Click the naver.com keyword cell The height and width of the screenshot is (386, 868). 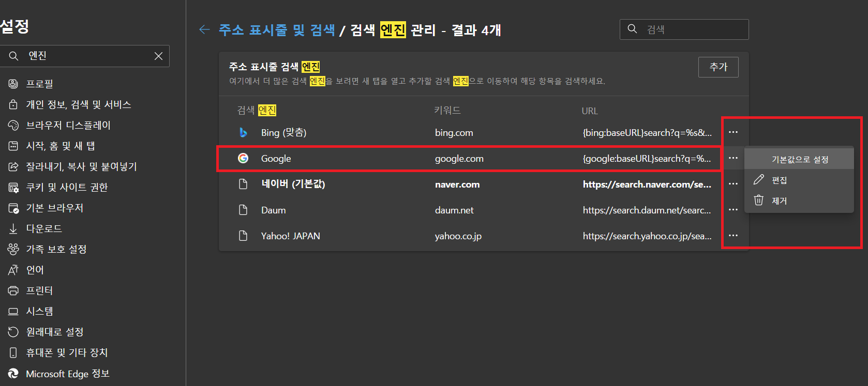coord(457,184)
